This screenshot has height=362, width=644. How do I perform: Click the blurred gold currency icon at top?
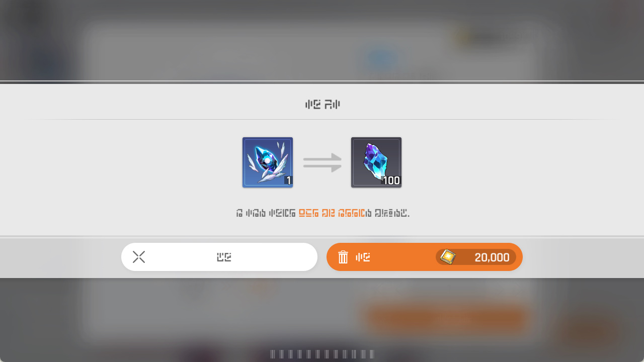pos(461,38)
